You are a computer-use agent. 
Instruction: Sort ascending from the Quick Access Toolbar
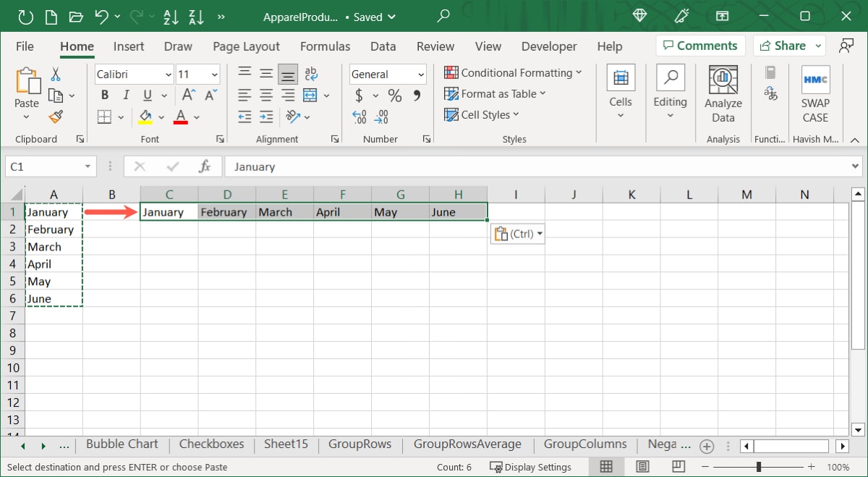(x=171, y=16)
